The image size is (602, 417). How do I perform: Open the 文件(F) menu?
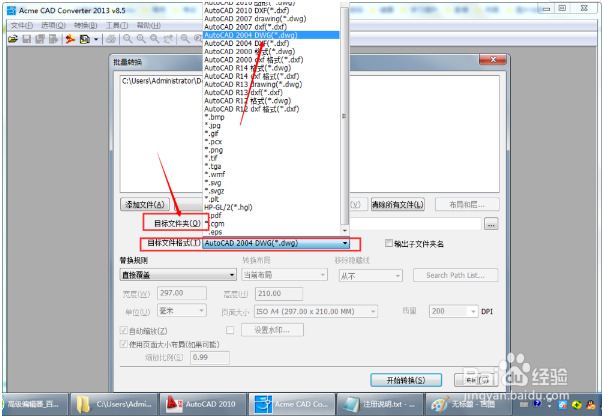(22, 26)
